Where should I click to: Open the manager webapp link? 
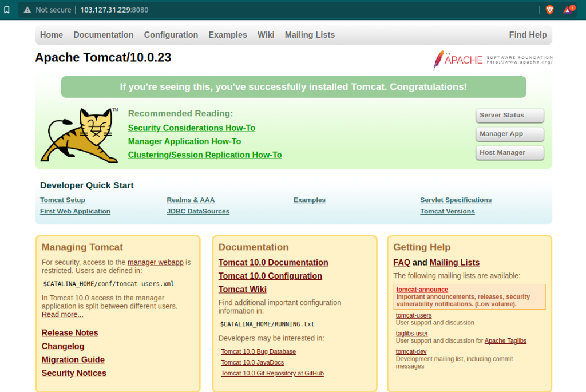tap(156, 262)
